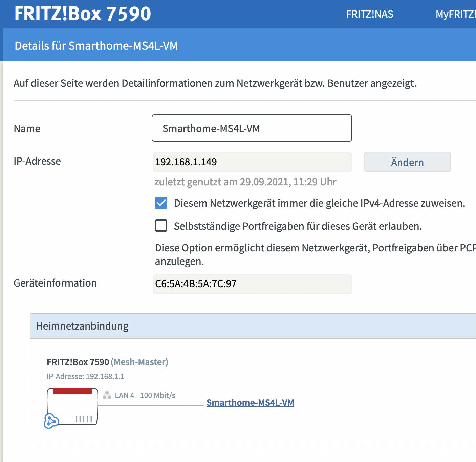Screen dimensions: 476x462
Task: Enable independent port sharing checkbox
Action: pyautogui.click(x=161, y=226)
